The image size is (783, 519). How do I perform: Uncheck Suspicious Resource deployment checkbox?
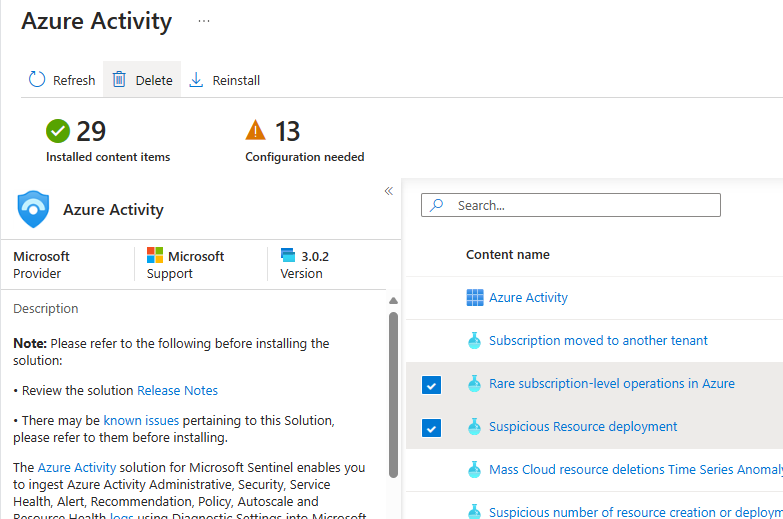(x=431, y=427)
